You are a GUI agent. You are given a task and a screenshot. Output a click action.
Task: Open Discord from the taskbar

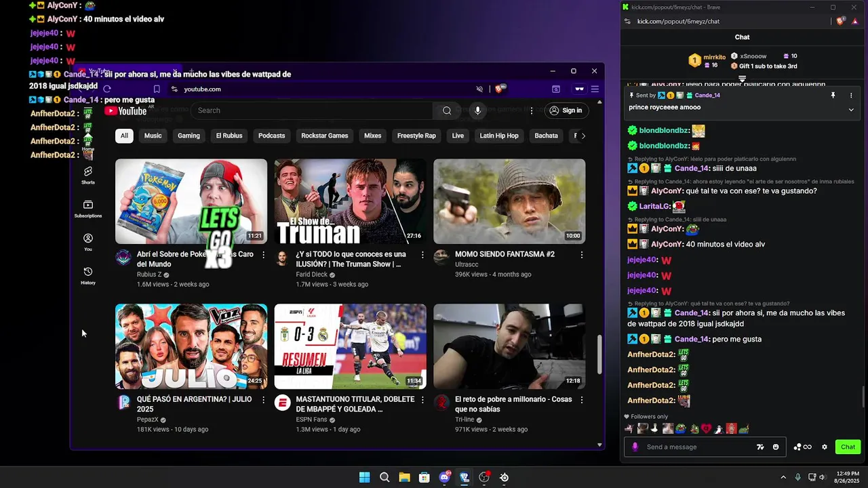tap(445, 477)
